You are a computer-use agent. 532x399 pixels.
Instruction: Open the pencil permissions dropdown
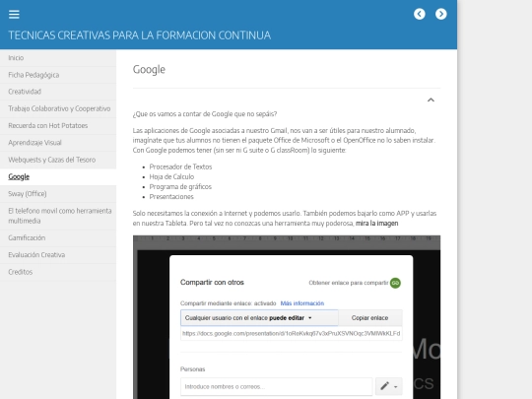[388, 386]
